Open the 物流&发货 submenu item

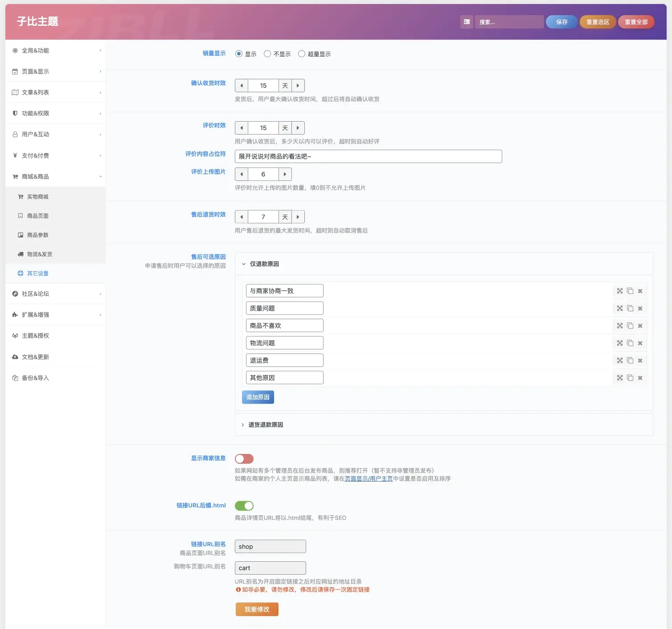pos(40,254)
